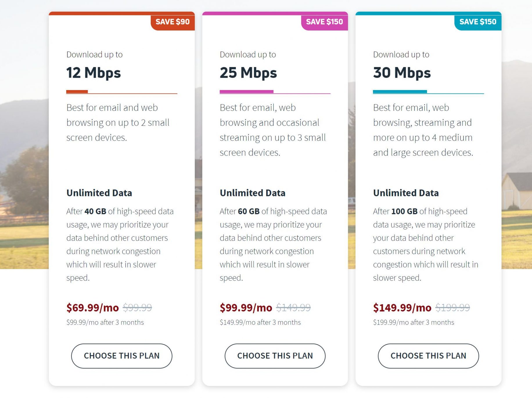Click the 30 Mbps speed heading
This screenshot has height=399, width=532.
point(402,73)
